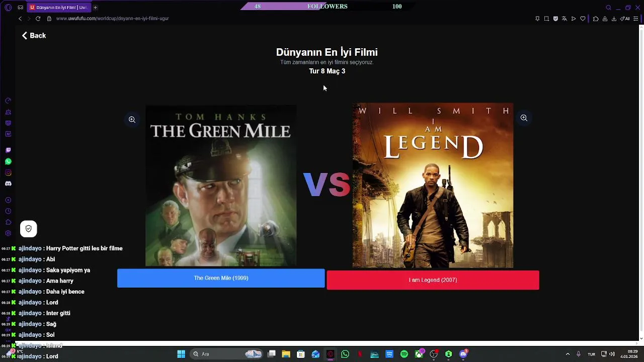
Task: Click chat message 'Daha iyi bence'
Action: pos(65,292)
